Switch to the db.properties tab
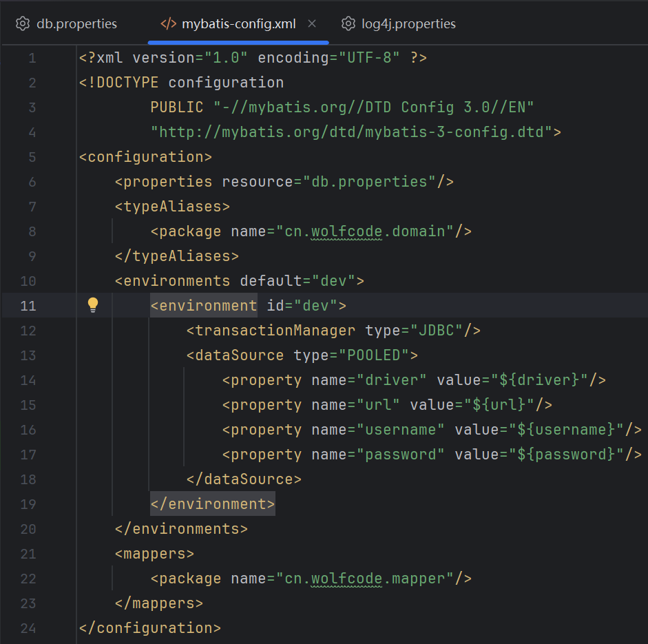Screen dimensions: 648x644 point(67,24)
